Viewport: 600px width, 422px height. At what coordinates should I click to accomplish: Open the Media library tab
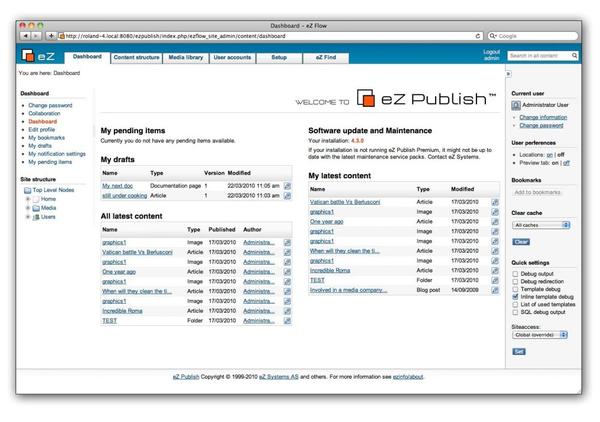tap(186, 58)
